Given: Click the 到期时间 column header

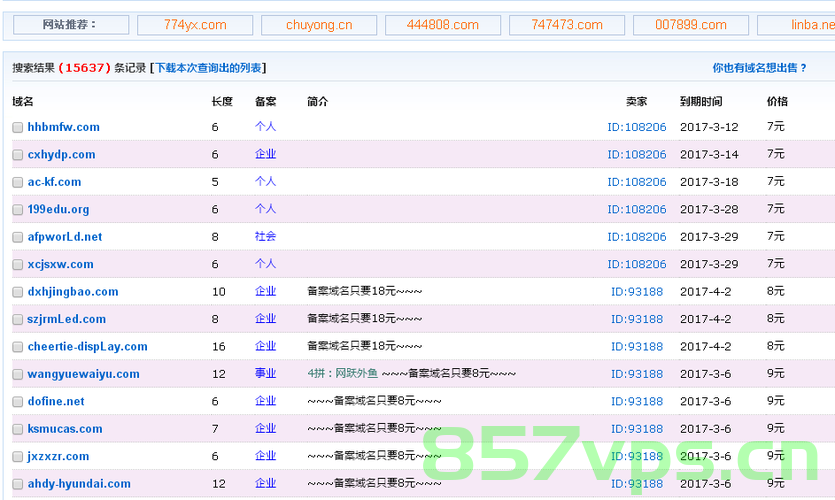Looking at the screenshot, I should (x=701, y=102).
